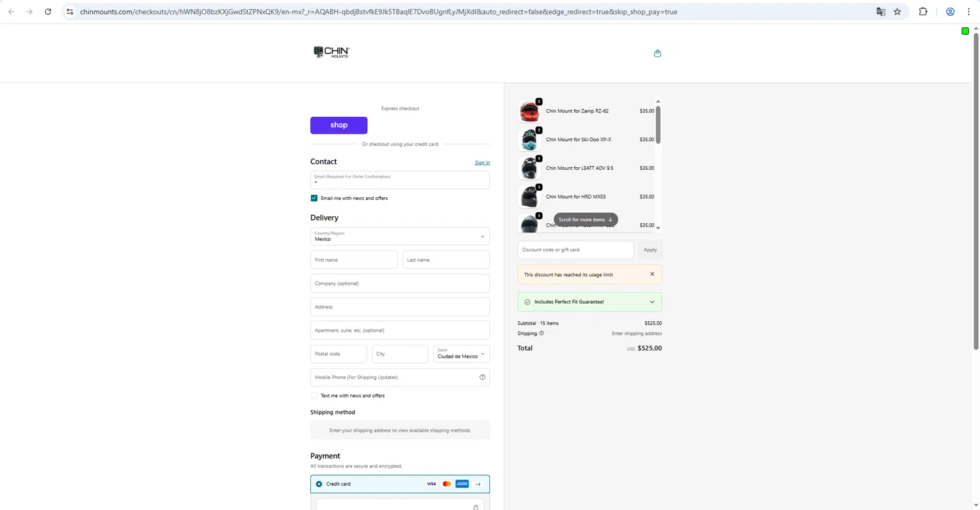980x510 pixels.
Task: Click the Mastercard icon
Action: tap(447, 484)
